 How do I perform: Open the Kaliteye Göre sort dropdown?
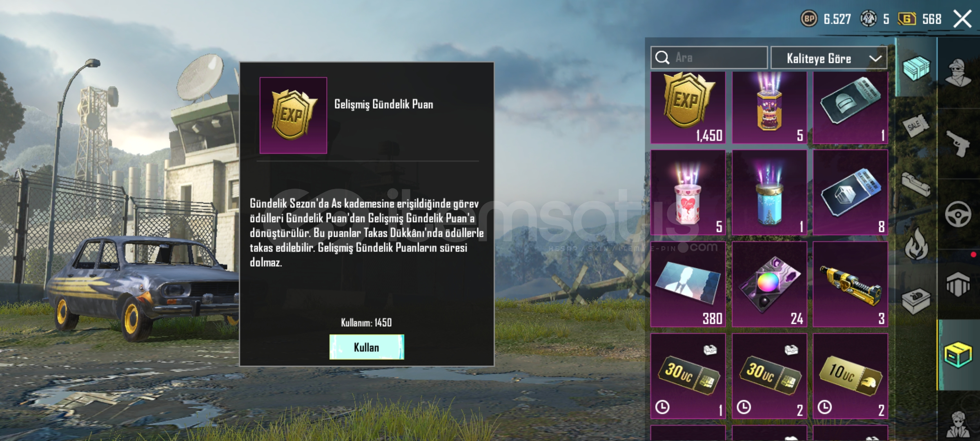[x=829, y=58]
